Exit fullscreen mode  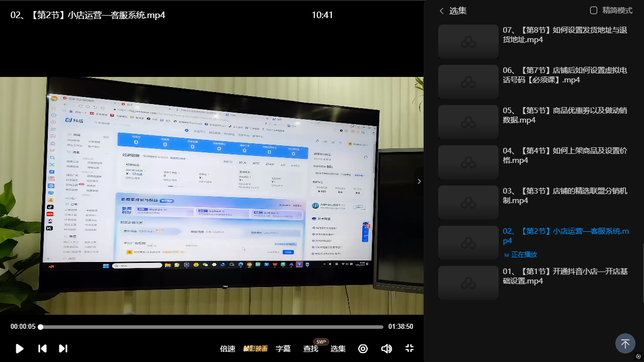410,348
